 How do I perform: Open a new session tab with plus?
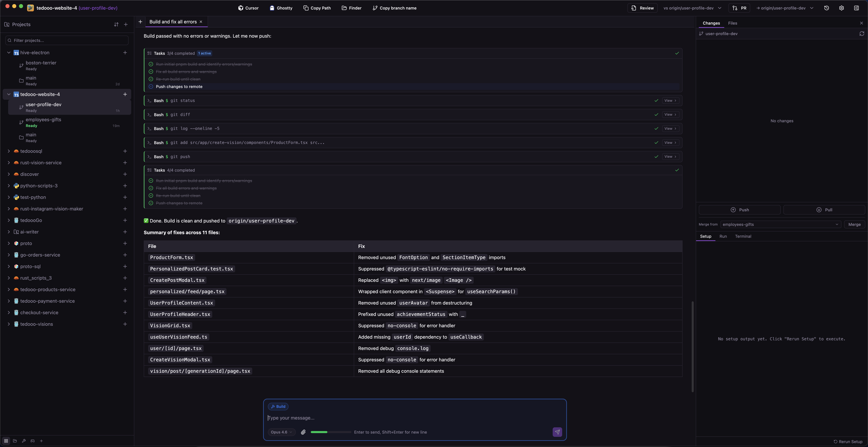[140, 22]
